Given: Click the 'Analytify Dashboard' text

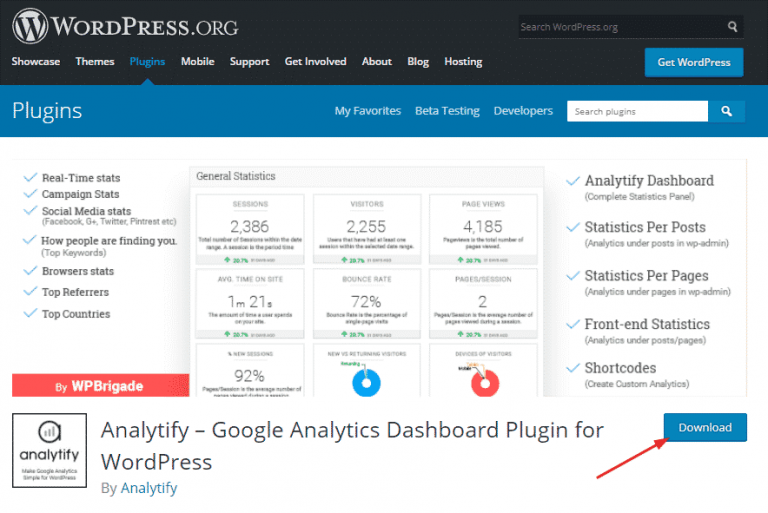Looking at the screenshot, I should 649,180.
